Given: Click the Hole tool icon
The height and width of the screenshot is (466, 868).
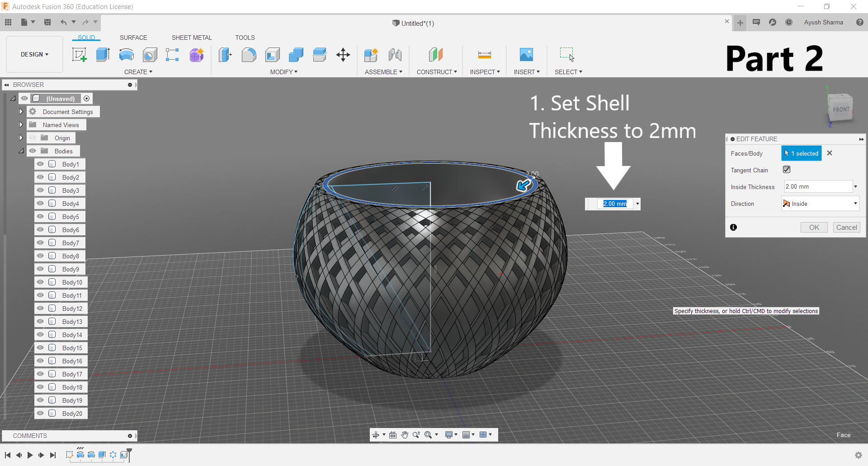Looking at the screenshot, I should [x=150, y=55].
